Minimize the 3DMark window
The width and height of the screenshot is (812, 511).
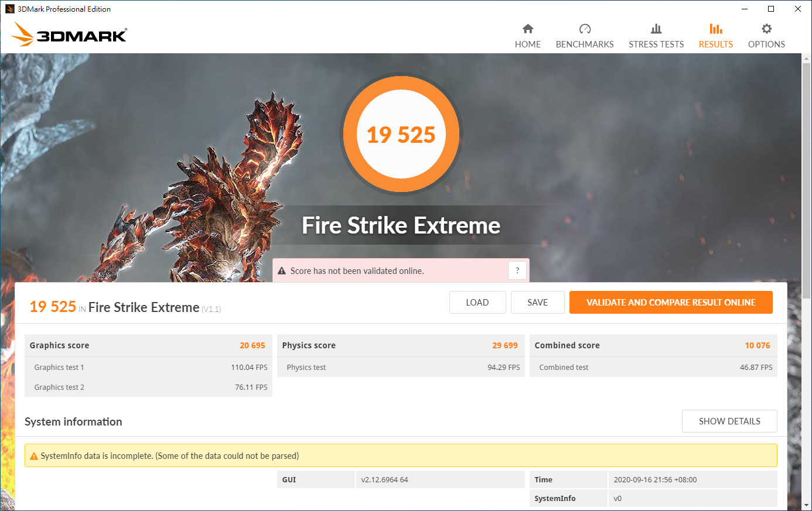[x=745, y=9]
